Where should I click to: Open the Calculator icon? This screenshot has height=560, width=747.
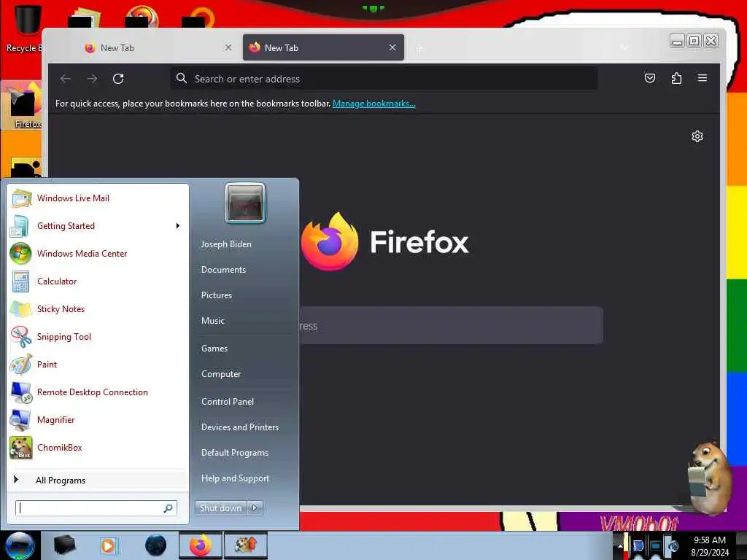coord(21,281)
